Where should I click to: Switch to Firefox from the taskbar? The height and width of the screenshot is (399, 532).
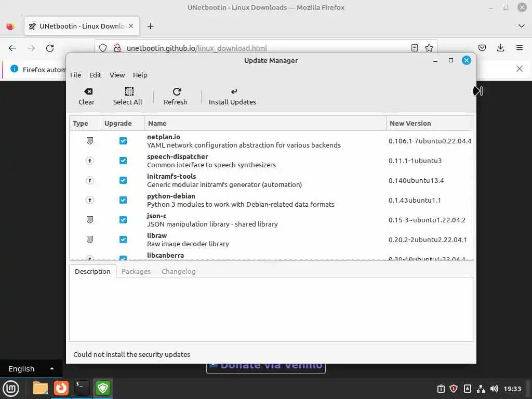[61, 389]
